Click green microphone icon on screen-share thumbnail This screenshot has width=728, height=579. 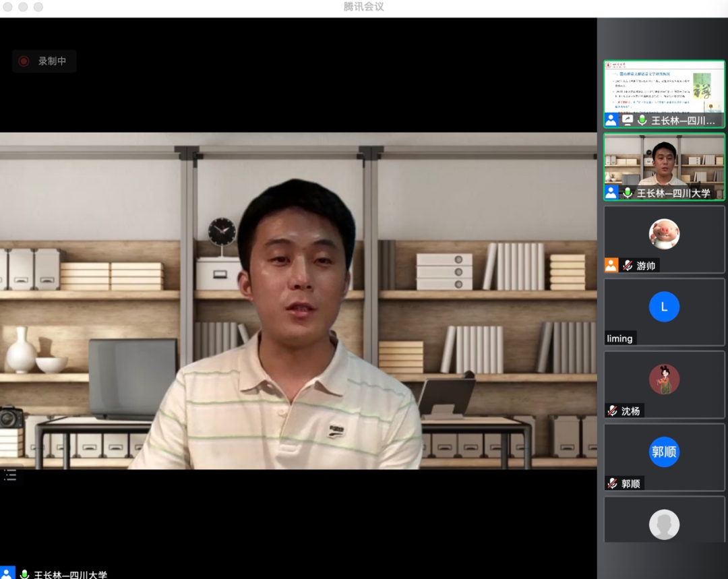click(x=642, y=120)
